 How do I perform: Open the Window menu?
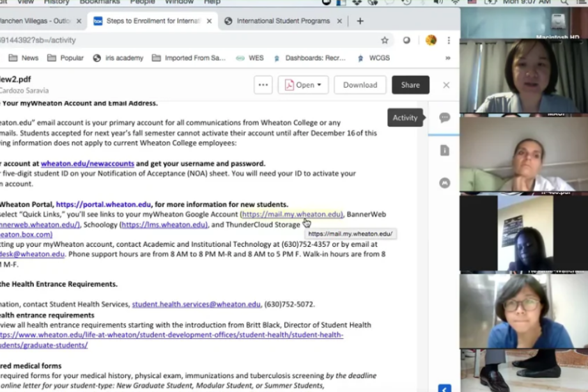[179, 2]
